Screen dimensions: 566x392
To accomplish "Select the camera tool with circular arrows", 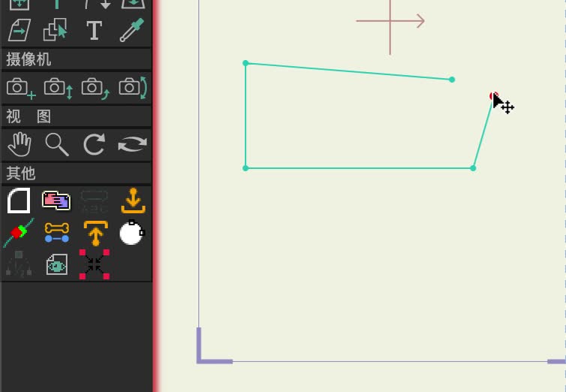I will pyautogui.click(x=133, y=88).
